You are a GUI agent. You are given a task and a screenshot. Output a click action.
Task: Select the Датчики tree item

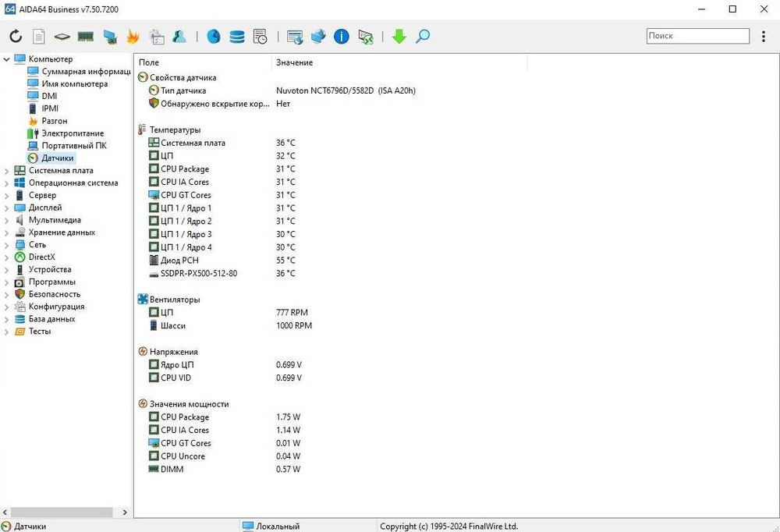point(57,158)
